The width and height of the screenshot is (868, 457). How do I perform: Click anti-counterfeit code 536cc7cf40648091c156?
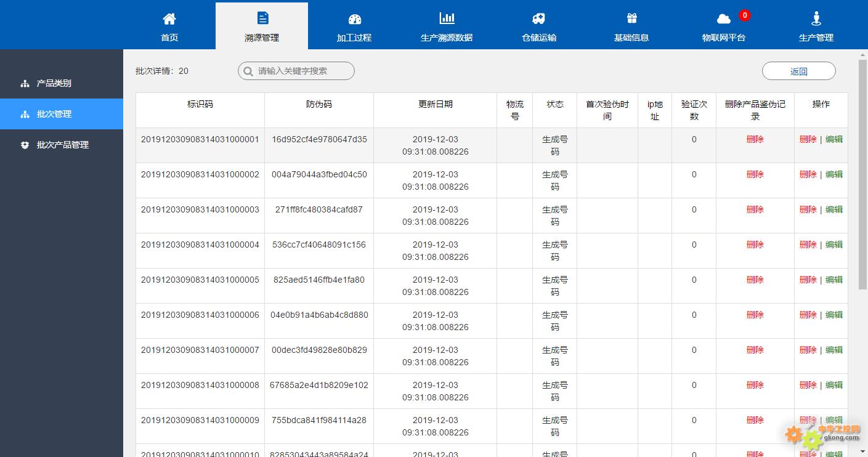[319, 245]
